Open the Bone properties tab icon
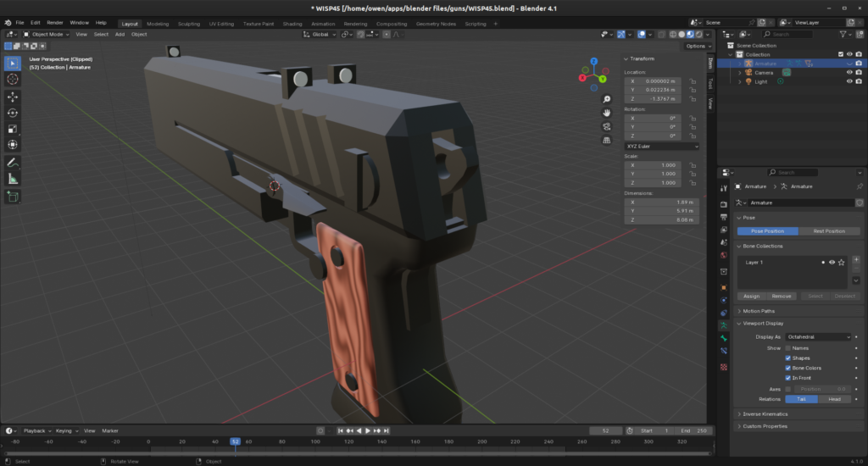This screenshot has height=466, width=868. click(x=724, y=338)
